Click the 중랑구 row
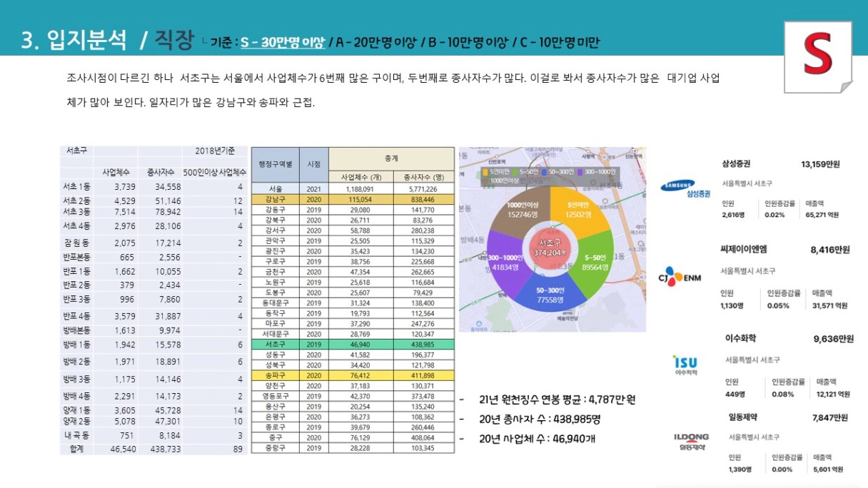This screenshot has width=868, height=488. tap(353, 448)
